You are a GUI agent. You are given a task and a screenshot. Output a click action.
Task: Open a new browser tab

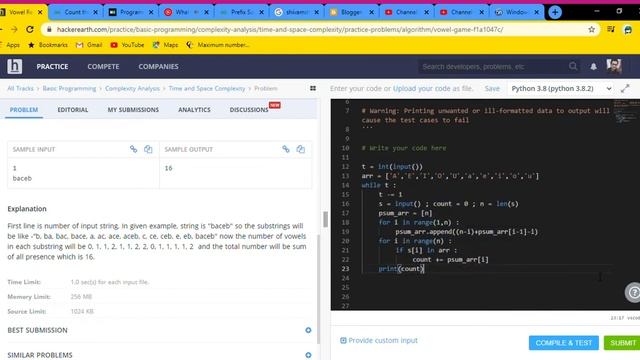[x=555, y=12]
